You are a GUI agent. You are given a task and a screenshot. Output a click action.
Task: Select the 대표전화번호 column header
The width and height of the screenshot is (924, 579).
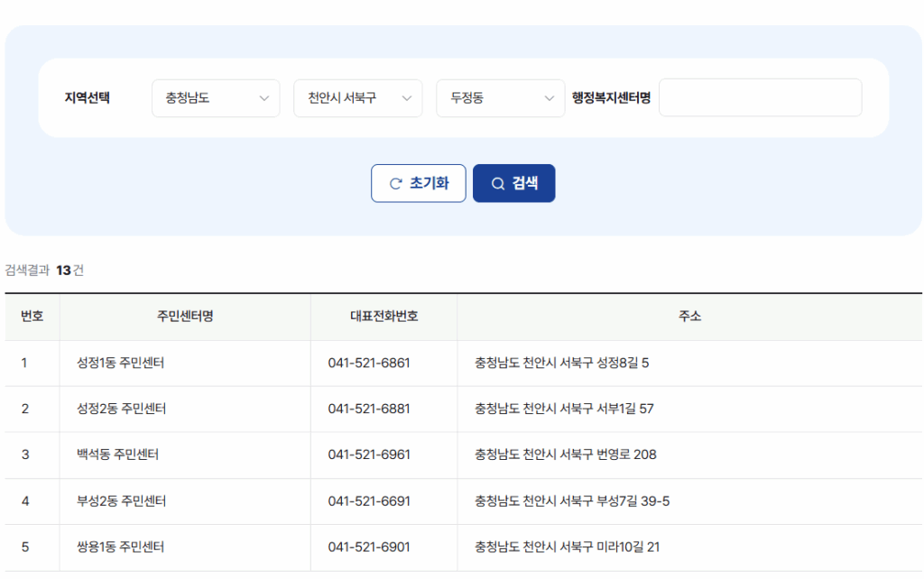click(x=384, y=317)
